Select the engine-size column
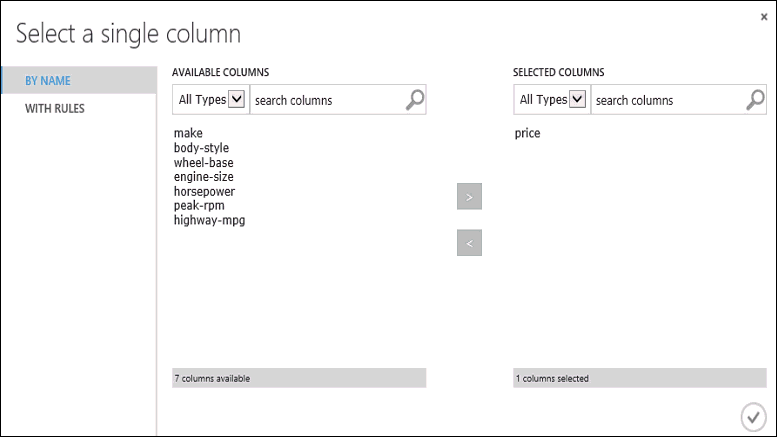This screenshot has height=437, width=777. [204, 177]
